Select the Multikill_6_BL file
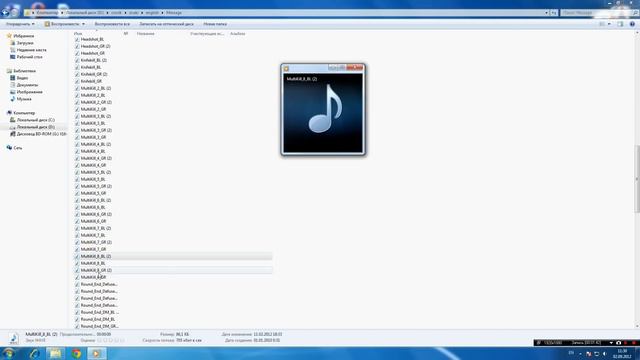Screen dimensions: 640x360 [x=93, y=207]
